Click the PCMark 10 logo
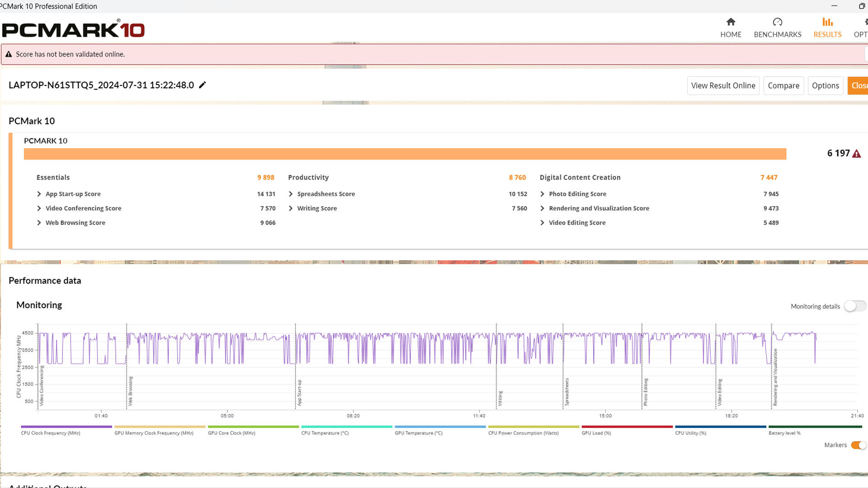 click(x=73, y=30)
